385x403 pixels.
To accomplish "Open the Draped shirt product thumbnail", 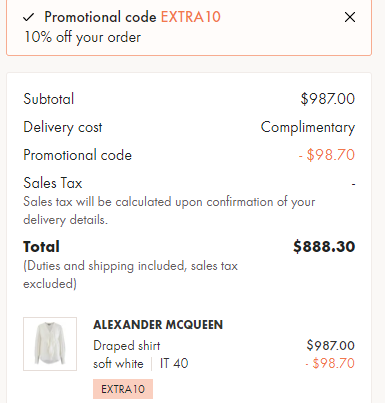I will (50, 344).
